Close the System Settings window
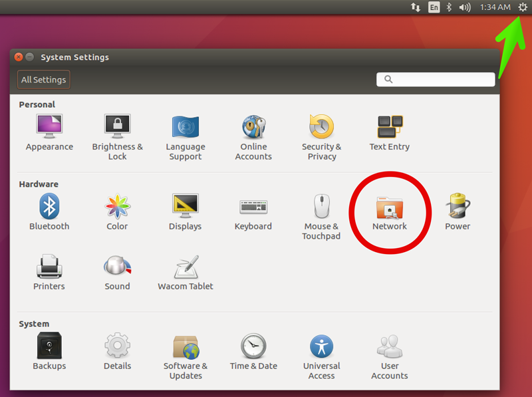This screenshot has width=532, height=397. pyautogui.click(x=19, y=57)
